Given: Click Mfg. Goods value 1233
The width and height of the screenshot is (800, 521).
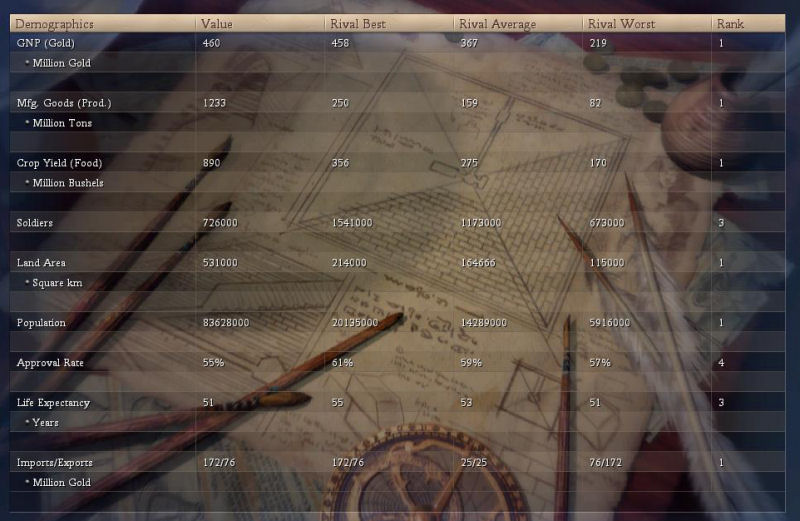Looking at the screenshot, I should tap(214, 103).
